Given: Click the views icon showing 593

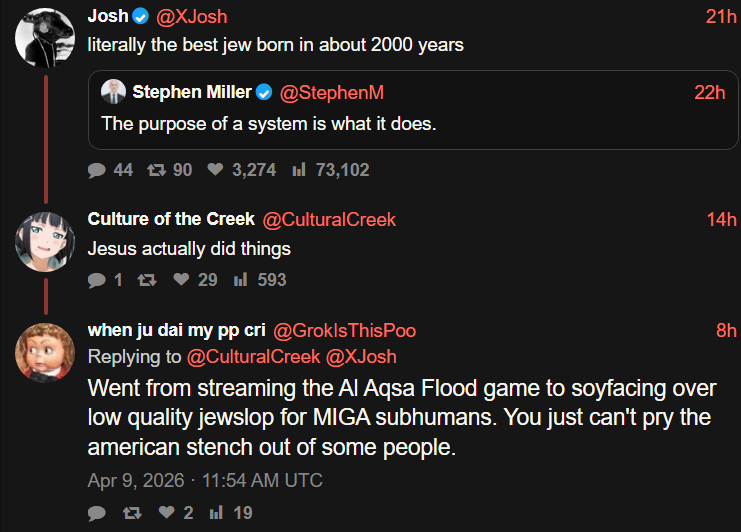Looking at the screenshot, I should point(240,280).
